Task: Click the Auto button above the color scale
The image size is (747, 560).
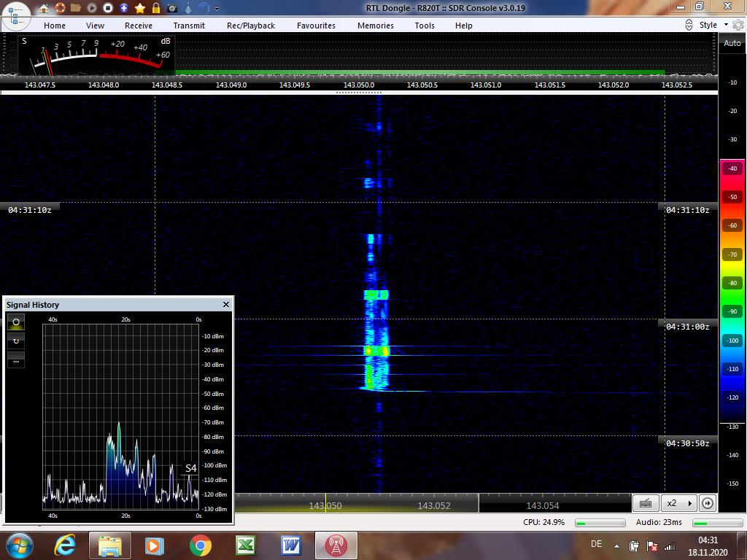Action: point(732,43)
